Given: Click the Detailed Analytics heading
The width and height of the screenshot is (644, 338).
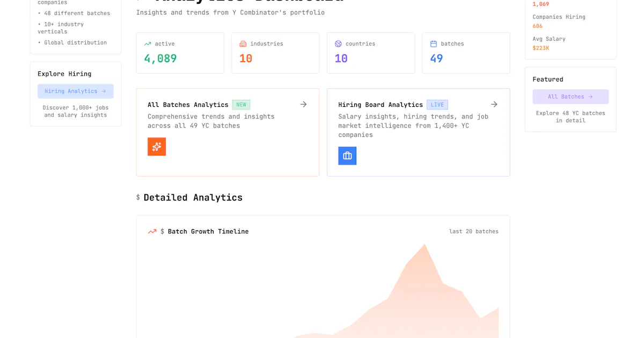Looking at the screenshot, I should pyautogui.click(x=193, y=197).
